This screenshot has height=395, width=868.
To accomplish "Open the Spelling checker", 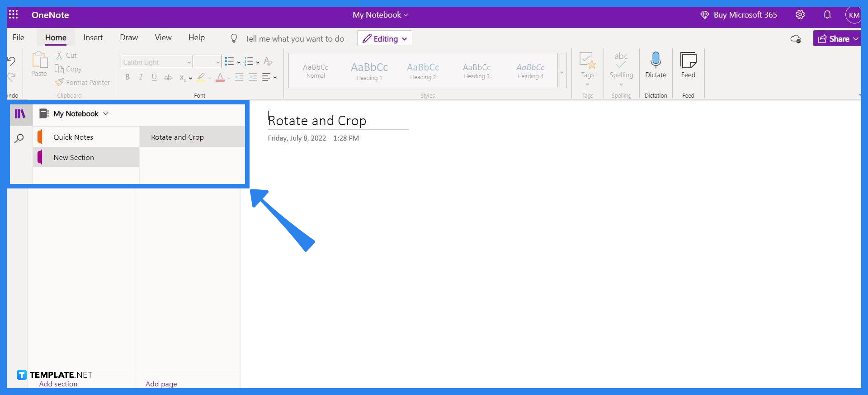I will click(621, 69).
